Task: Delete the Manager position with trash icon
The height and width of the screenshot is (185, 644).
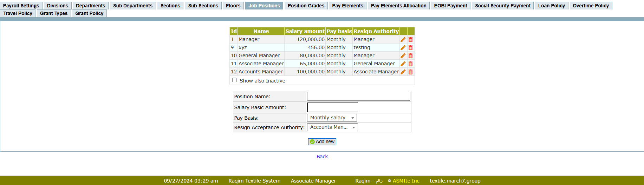Action: 410,40
